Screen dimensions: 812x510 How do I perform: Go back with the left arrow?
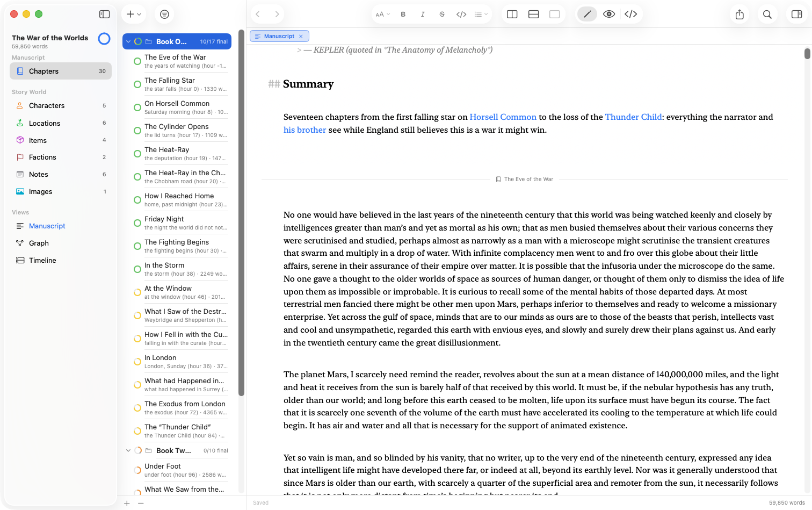[258, 15]
